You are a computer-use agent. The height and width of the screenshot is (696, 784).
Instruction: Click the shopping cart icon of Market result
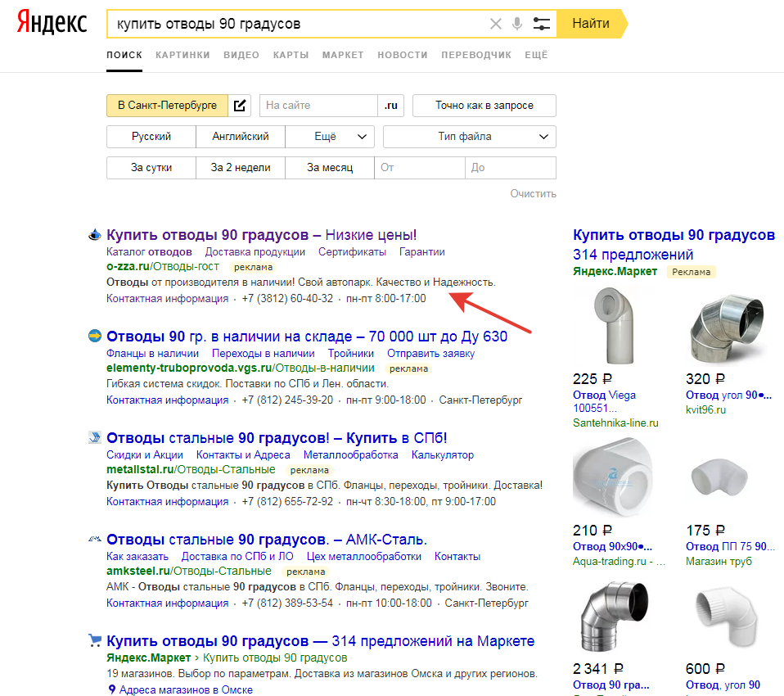tap(94, 640)
